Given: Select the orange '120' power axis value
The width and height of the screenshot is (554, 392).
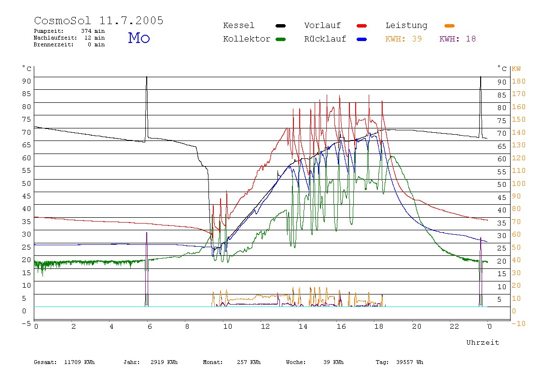Looking at the screenshot, I should (x=518, y=158).
